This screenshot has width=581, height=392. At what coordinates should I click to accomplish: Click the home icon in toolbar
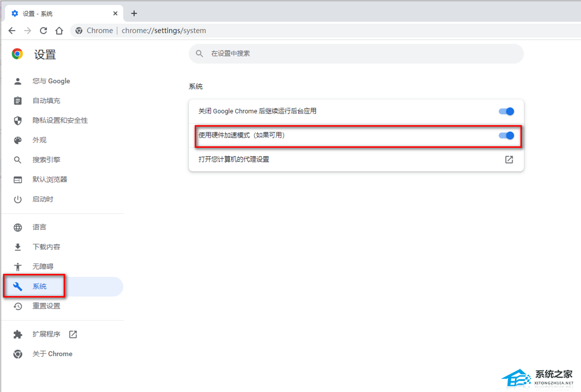click(59, 31)
